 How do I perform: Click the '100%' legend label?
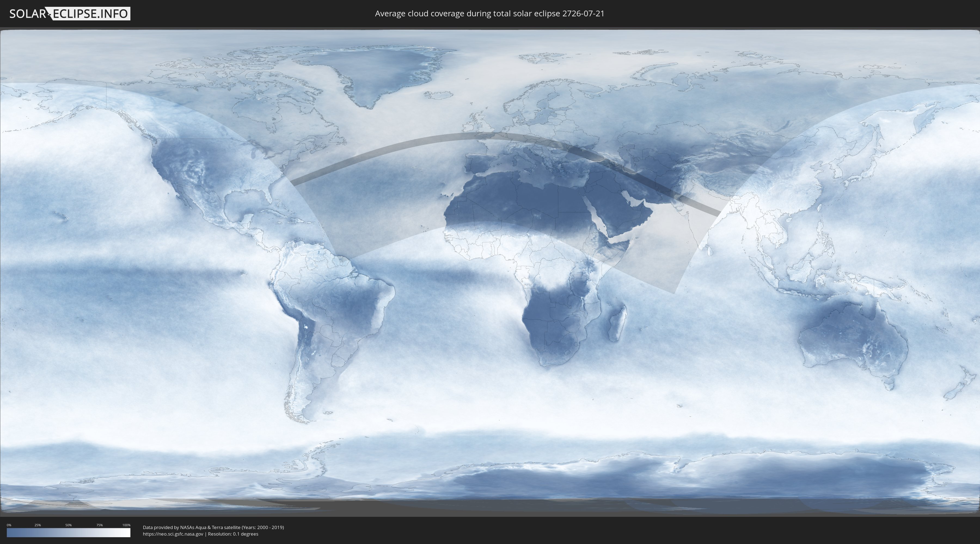click(x=126, y=525)
